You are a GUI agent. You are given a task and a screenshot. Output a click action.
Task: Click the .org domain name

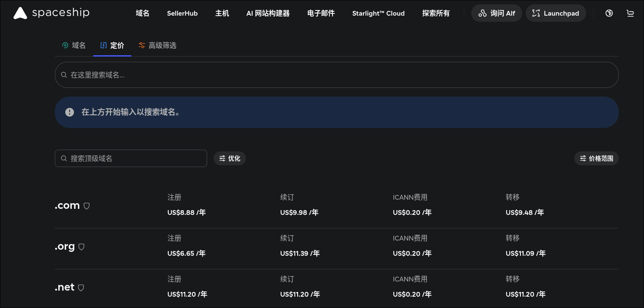(65, 246)
